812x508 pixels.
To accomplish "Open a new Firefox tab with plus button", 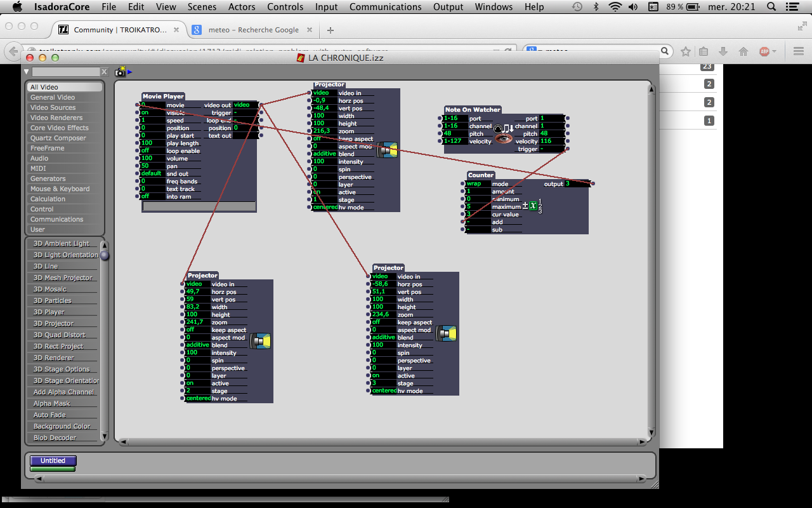I will click(330, 30).
